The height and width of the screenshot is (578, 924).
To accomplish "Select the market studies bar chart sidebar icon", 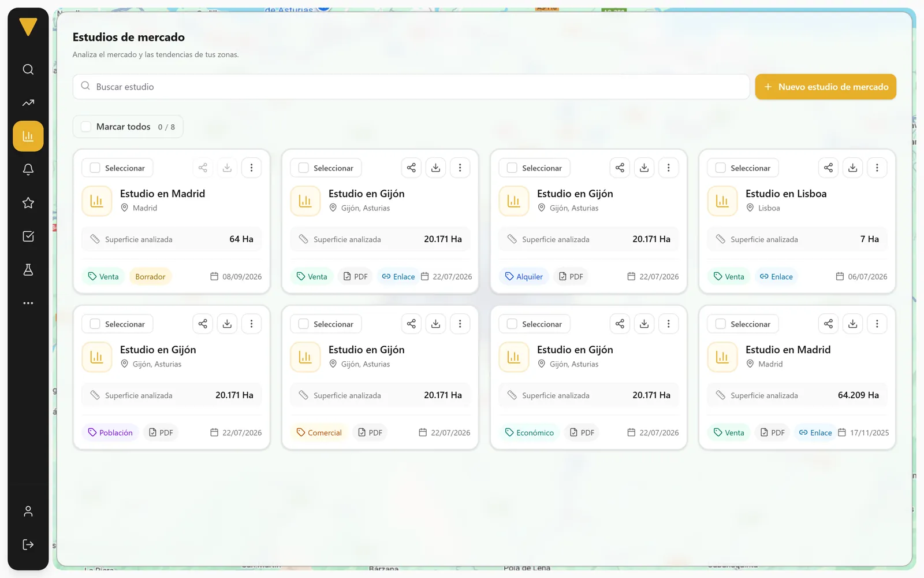I will pyautogui.click(x=28, y=136).
